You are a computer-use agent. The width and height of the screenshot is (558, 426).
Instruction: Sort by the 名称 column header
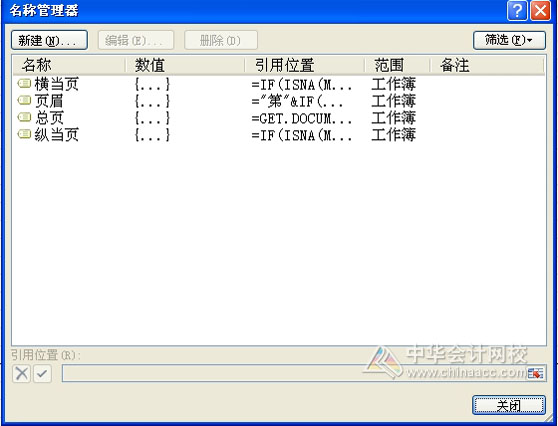(x=69, y=65)
